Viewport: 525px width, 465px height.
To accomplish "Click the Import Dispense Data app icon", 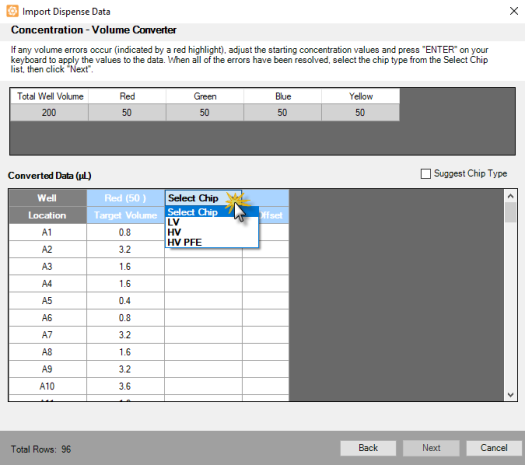I will pos(12,11).
